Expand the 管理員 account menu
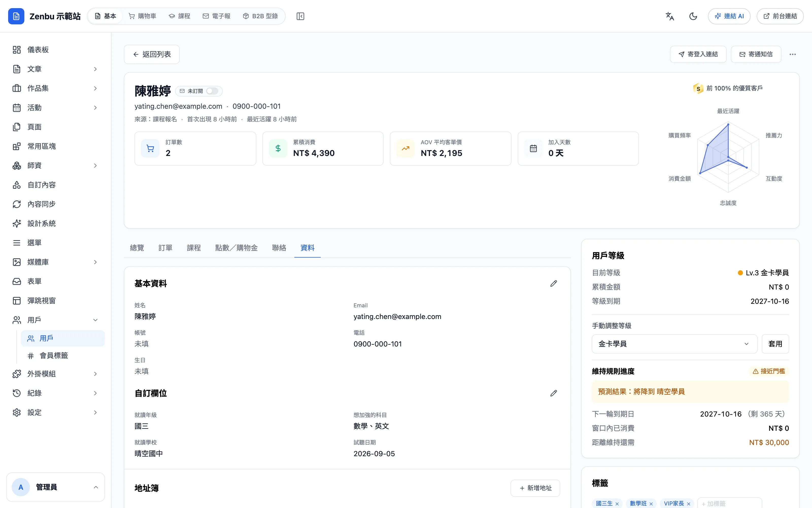 56,487
